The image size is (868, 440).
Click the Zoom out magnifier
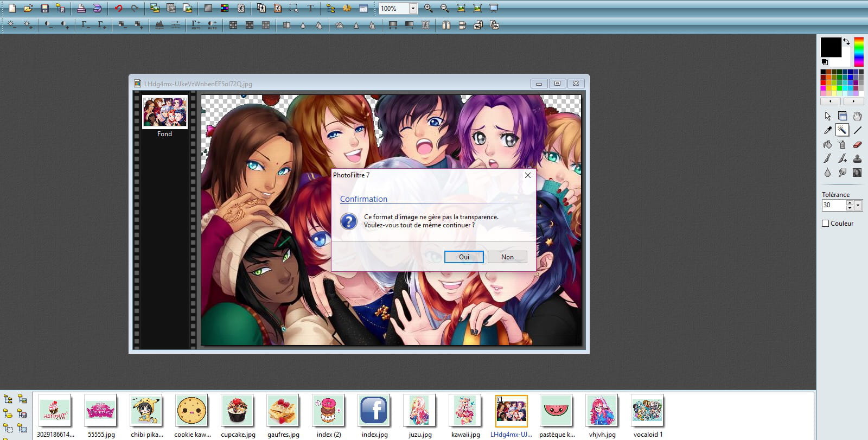(445, 8)
